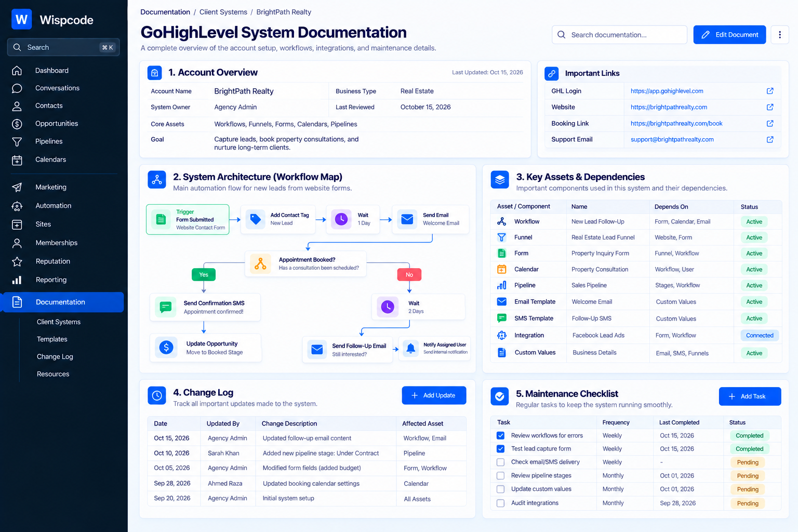Screen dimensions: 798x532
Task: Check the Check email/SMS delivery task
Action: 500,462
